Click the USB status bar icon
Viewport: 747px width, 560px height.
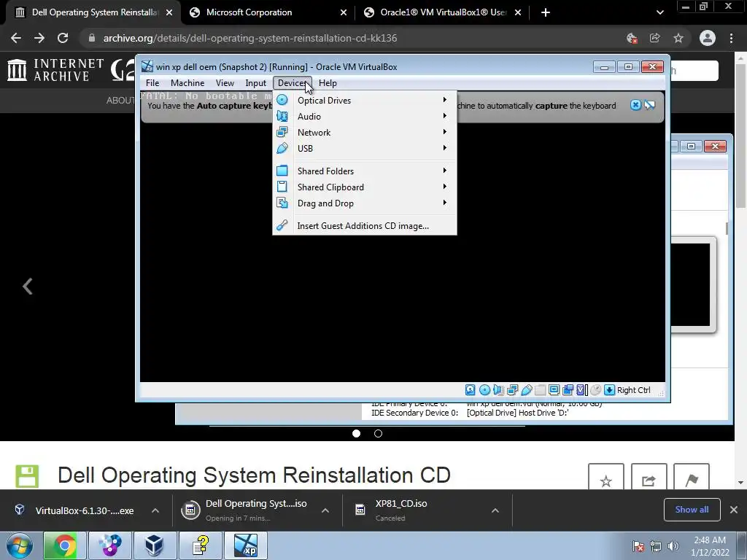click(x=527, y=390)
